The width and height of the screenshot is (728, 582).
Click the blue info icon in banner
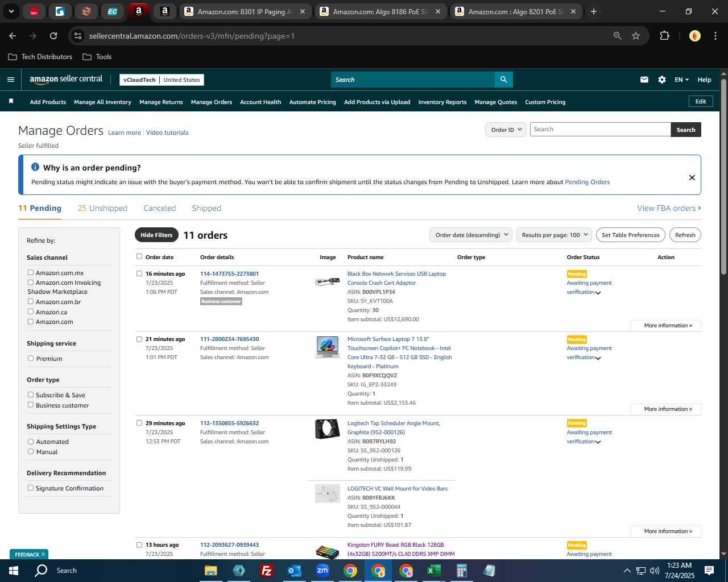pyautogui.click(x=35, y=167)
